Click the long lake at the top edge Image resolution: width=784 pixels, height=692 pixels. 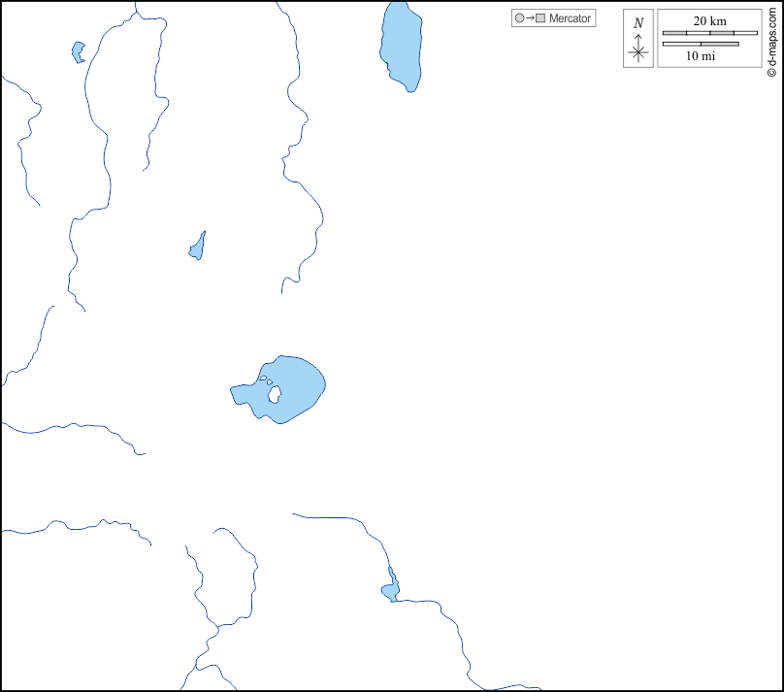[x=401, y=46]
